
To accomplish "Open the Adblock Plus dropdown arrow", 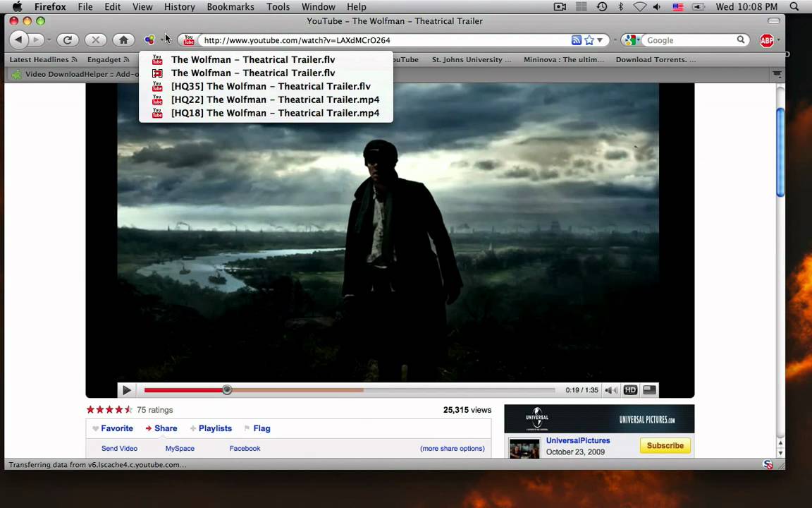I will point(778,40).
